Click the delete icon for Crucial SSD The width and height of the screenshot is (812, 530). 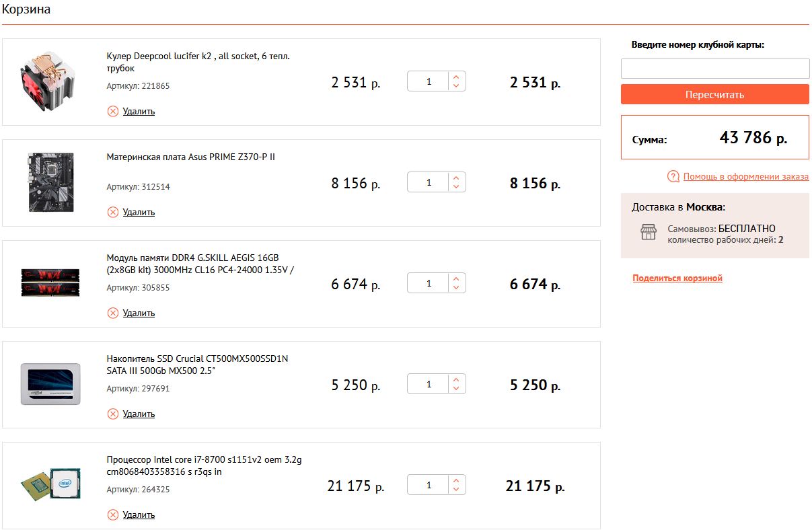coord(113,414)
